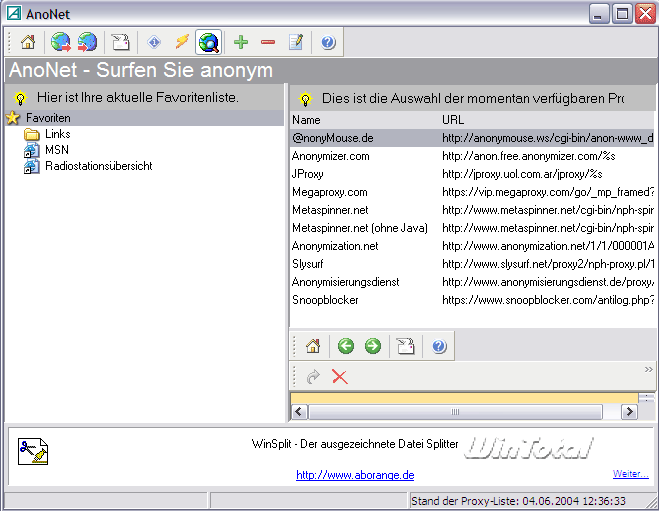Minimize the AnoNet window
This screenshot has width=659, height=511.
(599, 14)
